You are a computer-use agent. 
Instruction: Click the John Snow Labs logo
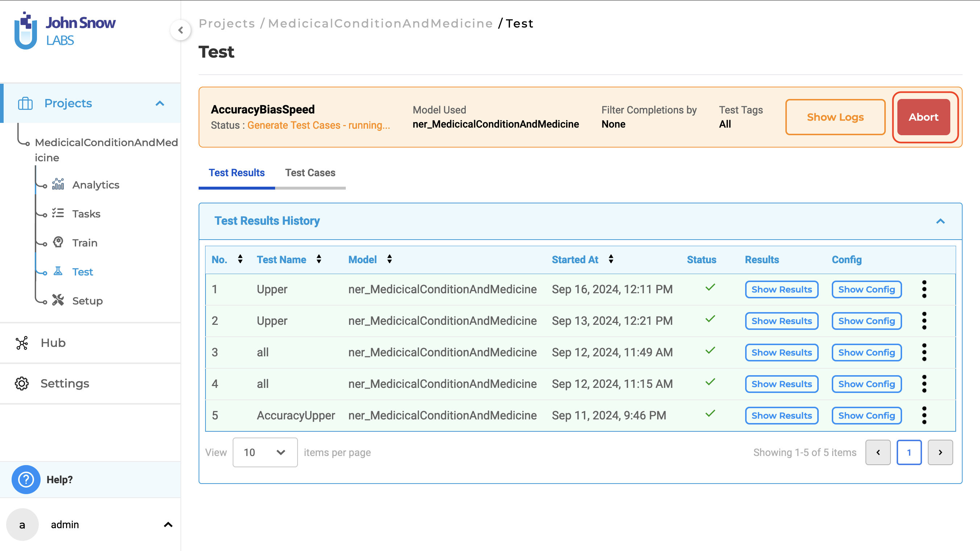coord(65,30)
